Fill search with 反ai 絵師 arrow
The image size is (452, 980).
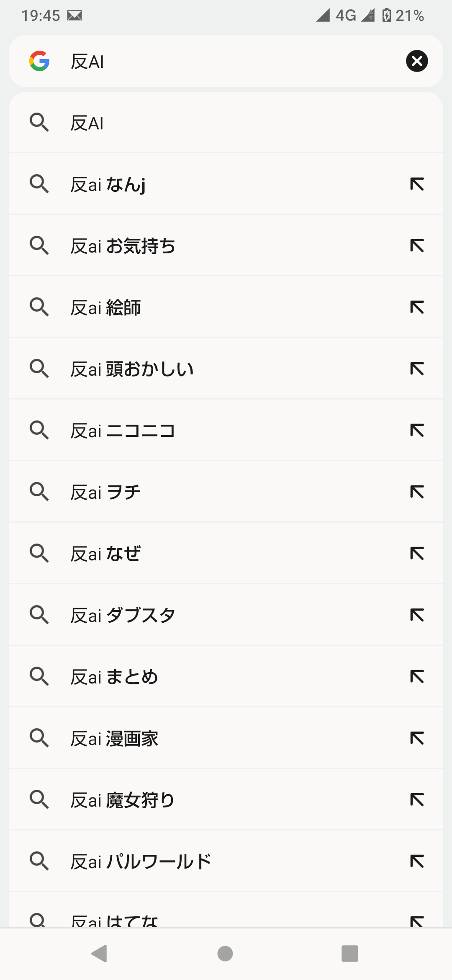(417, 307)
